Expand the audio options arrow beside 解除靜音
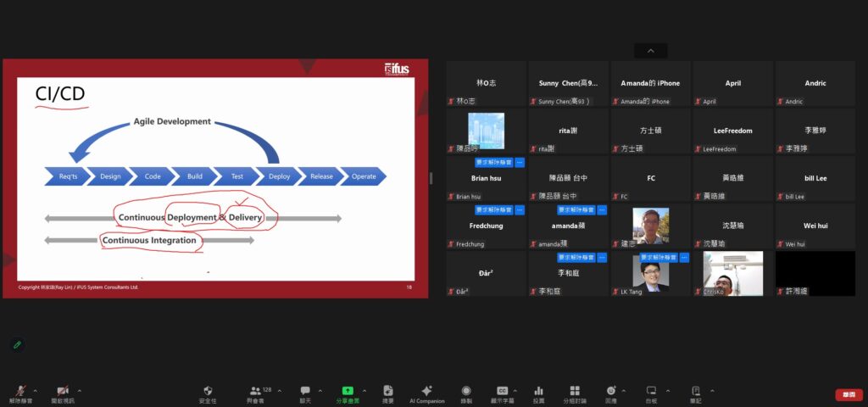The height and width of the screenshot is (407, 868). (x=35, y=391)
